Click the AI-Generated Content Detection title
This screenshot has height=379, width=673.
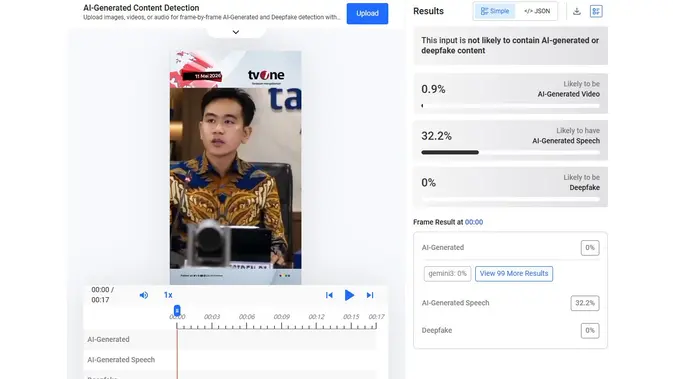[141, 8]
